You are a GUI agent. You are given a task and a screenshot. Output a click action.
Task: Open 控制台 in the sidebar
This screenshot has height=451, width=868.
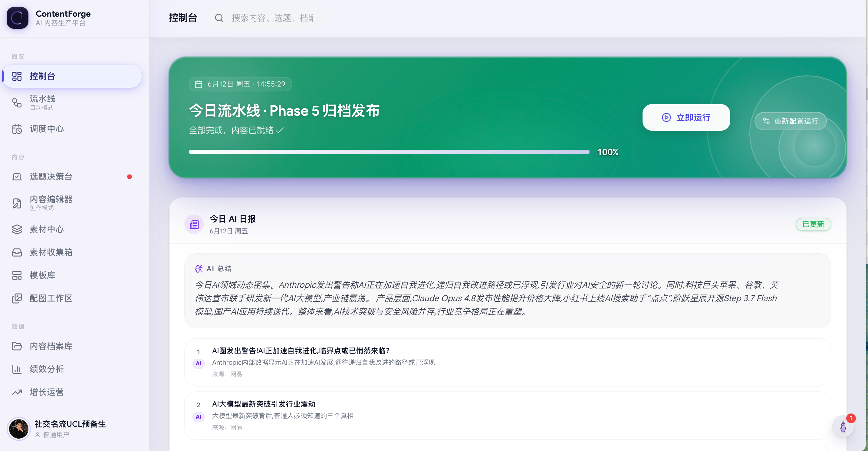[72, 76]
